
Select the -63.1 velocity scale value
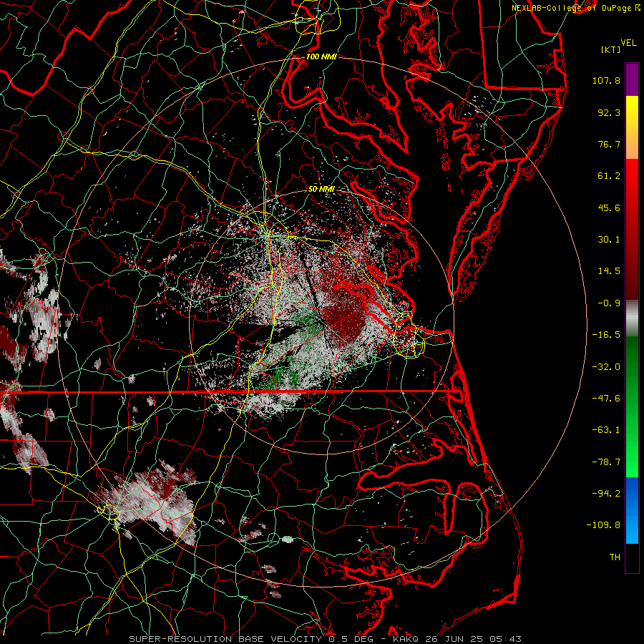tap(606, 430)
